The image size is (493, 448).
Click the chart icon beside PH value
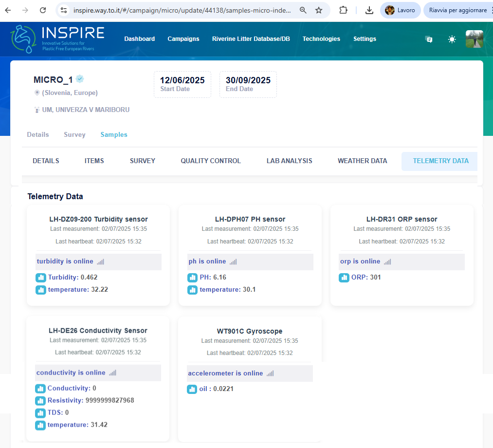click(x=193, y=278)
